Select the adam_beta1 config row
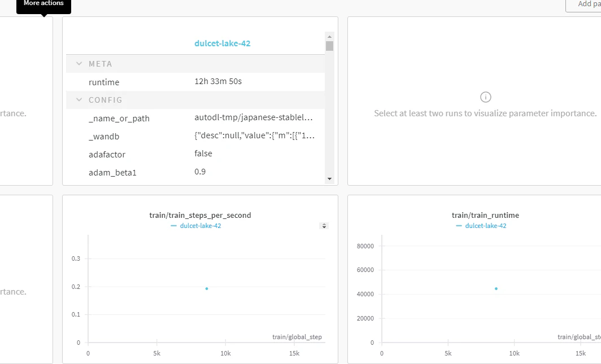The width and height of the screenshot is (601, 364). pos(195,172)
